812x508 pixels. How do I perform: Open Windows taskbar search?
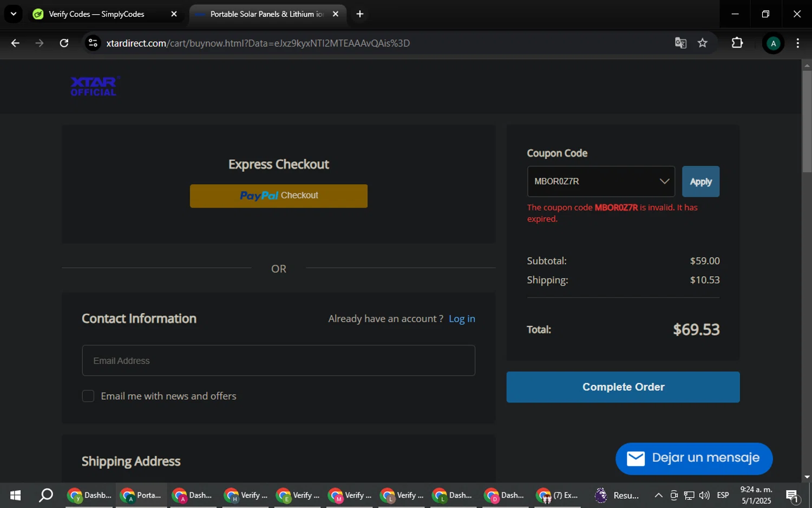[46, 495]
